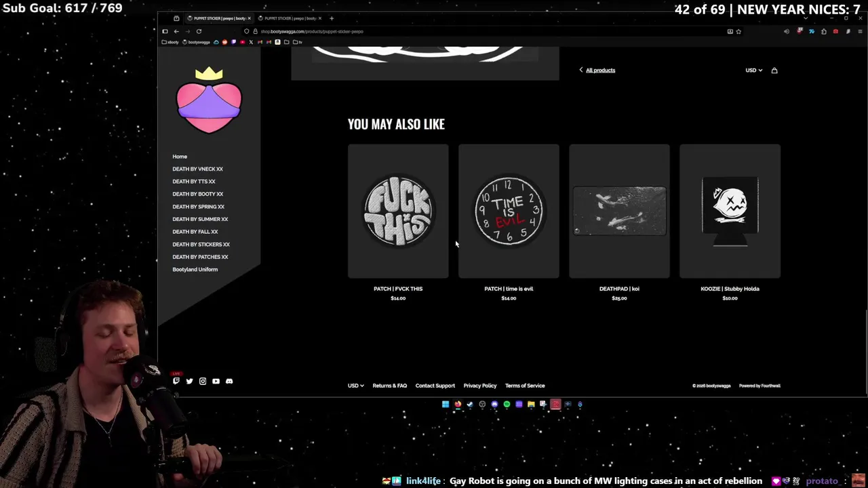
Task: Open Contact Support footer link
Action: pos(435,386)
